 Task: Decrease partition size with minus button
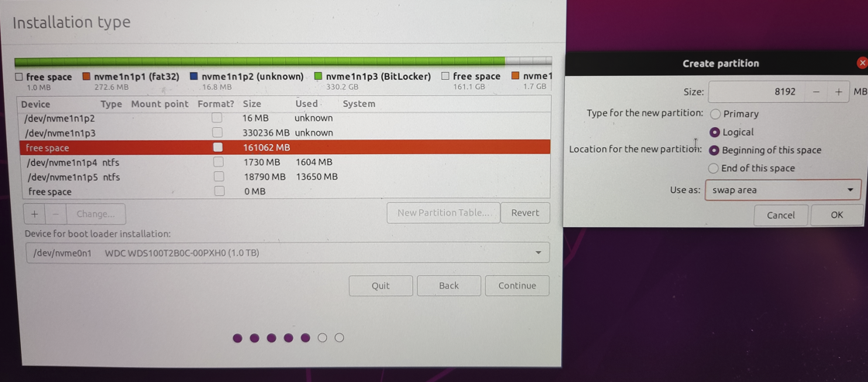[x=816, y=92]
